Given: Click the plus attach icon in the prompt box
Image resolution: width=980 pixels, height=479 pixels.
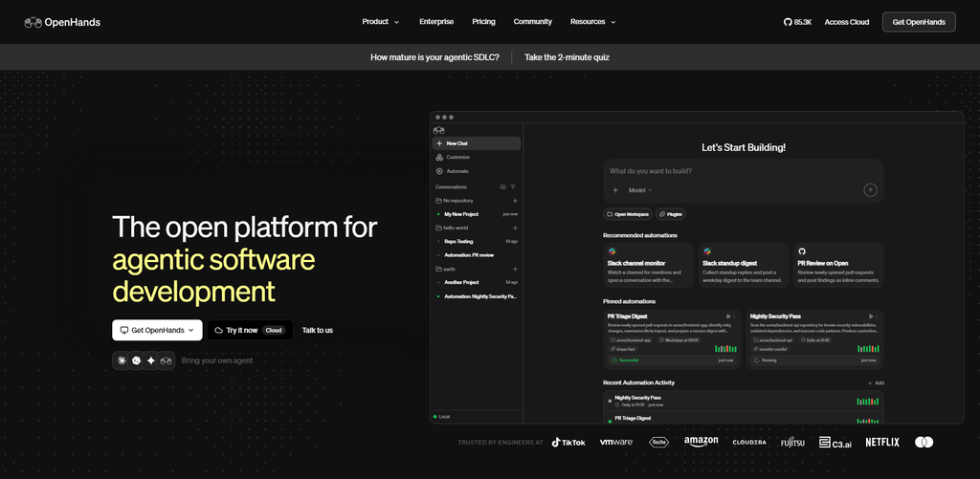Looking at the screenshot, I should click(x=615, y=190).
